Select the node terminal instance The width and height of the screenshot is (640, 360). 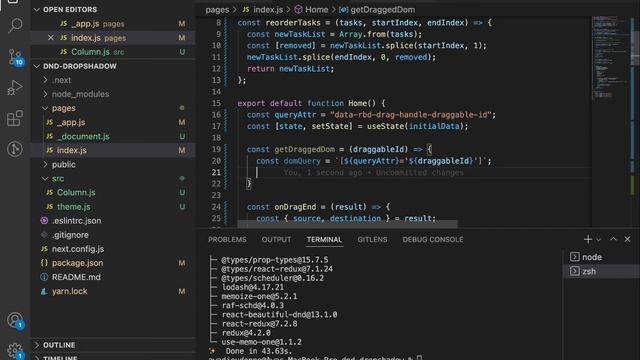click(x=601, y=257)
